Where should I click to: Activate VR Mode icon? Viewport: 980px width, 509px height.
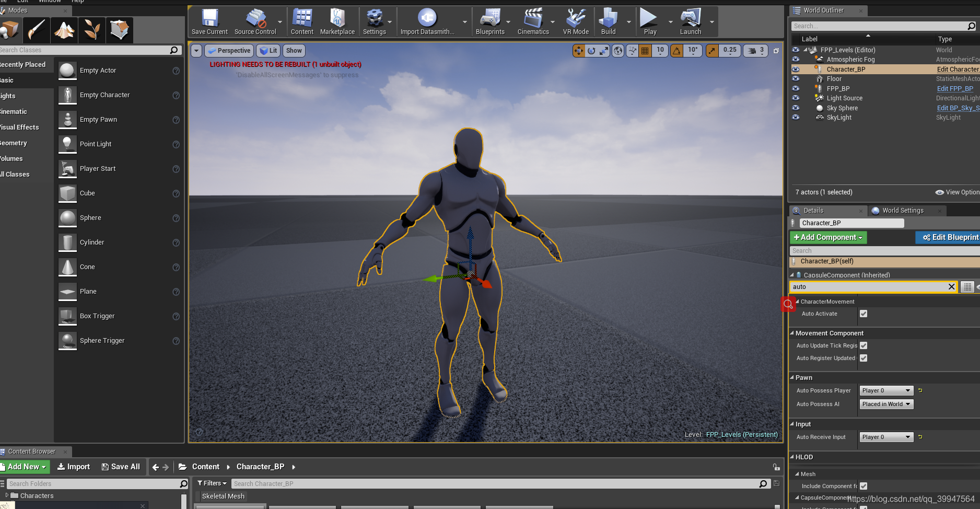point(576,22)
